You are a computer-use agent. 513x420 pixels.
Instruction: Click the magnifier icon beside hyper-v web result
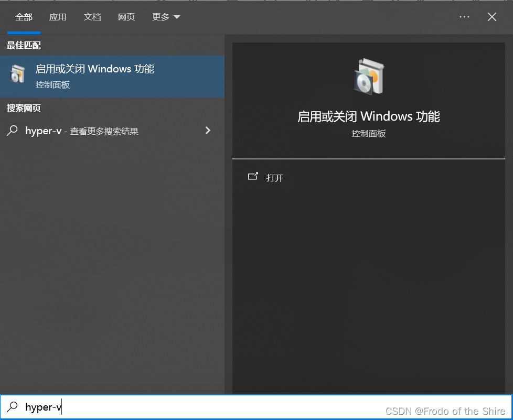coord(12,131)
